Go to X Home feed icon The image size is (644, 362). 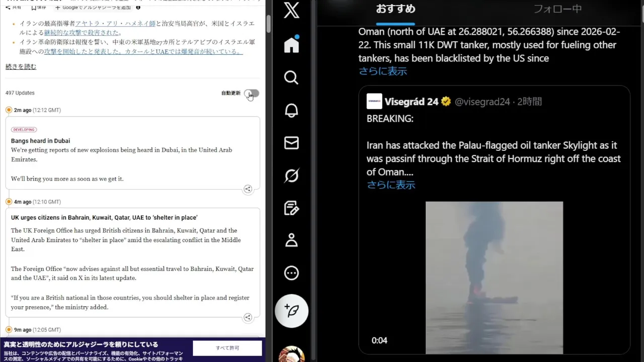tap(291, 44)
